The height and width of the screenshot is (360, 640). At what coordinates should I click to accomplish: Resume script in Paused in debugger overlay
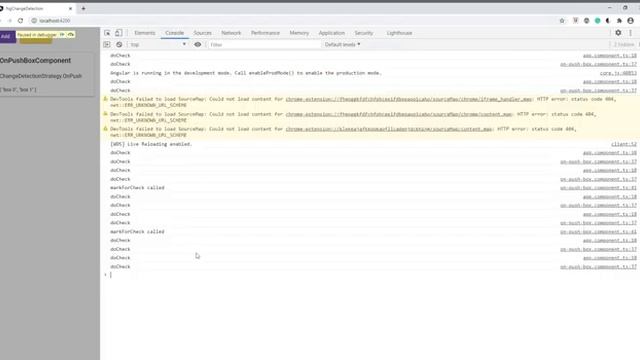click(x=62, y=35)
